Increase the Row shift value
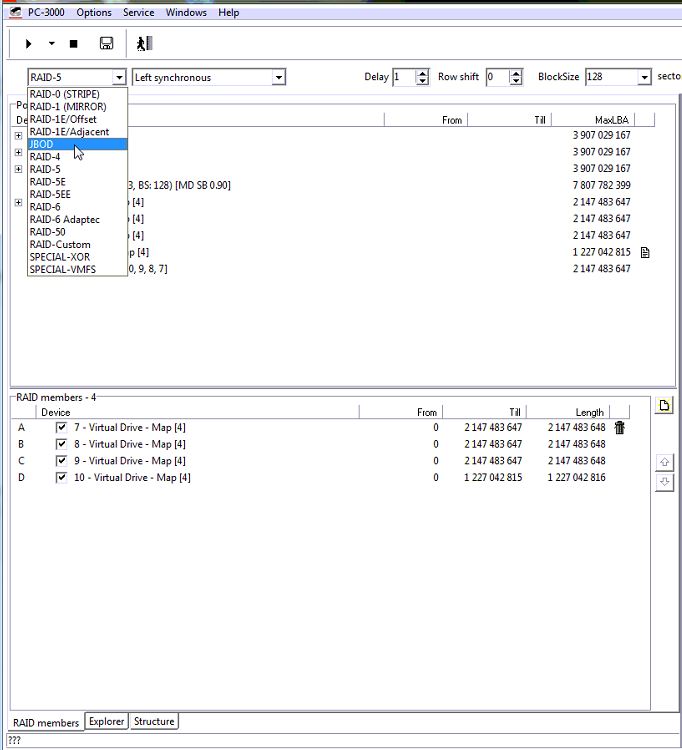Screen dimensions: 682x750 [515, 73]
